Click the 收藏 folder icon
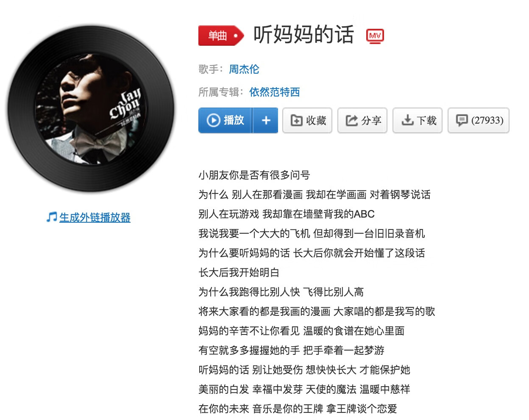 point(296,121)
